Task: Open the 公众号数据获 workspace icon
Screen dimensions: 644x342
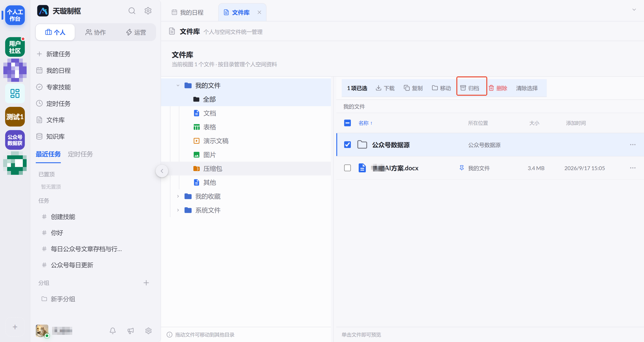Action: tap(15, 140)
